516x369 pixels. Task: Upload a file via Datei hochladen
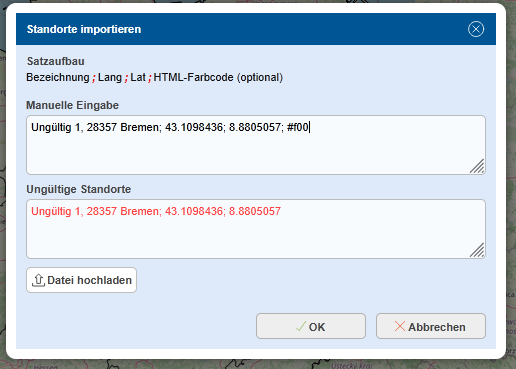coord(81,280)
